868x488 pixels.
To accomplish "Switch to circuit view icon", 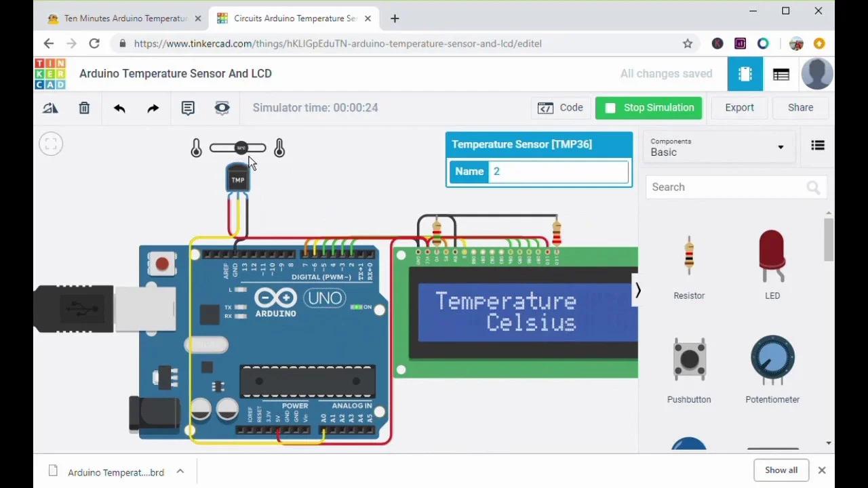I will pos(745,74).
